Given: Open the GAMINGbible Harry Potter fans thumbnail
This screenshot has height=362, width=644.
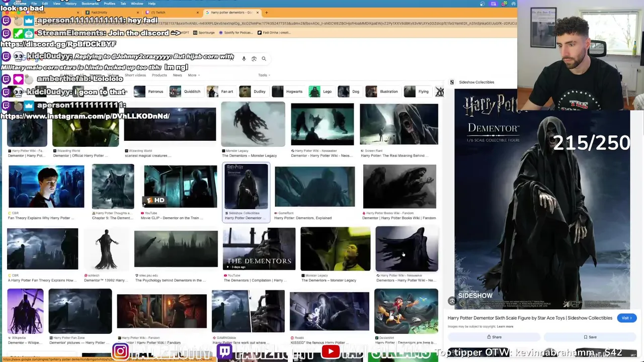Looking at the screenshot, I should 248,311.
